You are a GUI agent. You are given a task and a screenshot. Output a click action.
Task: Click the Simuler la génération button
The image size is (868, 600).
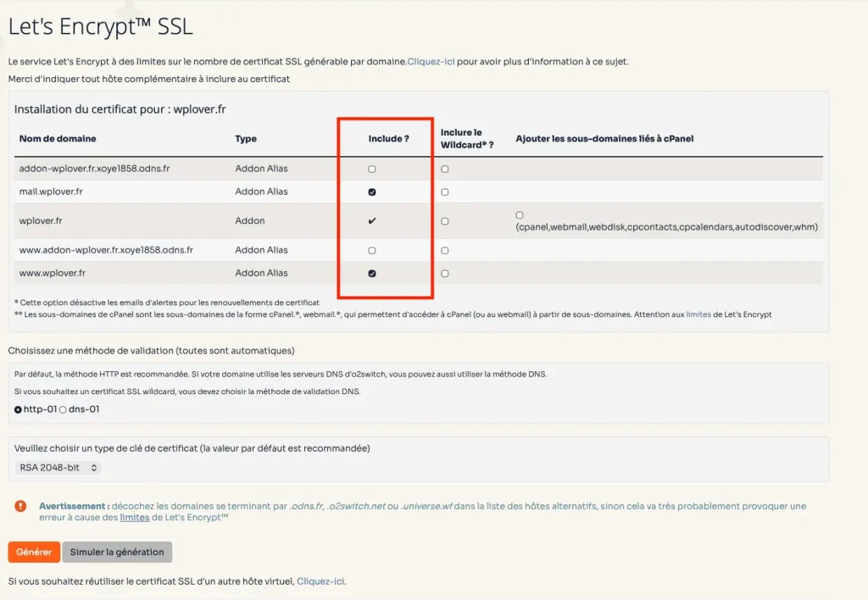117,552
